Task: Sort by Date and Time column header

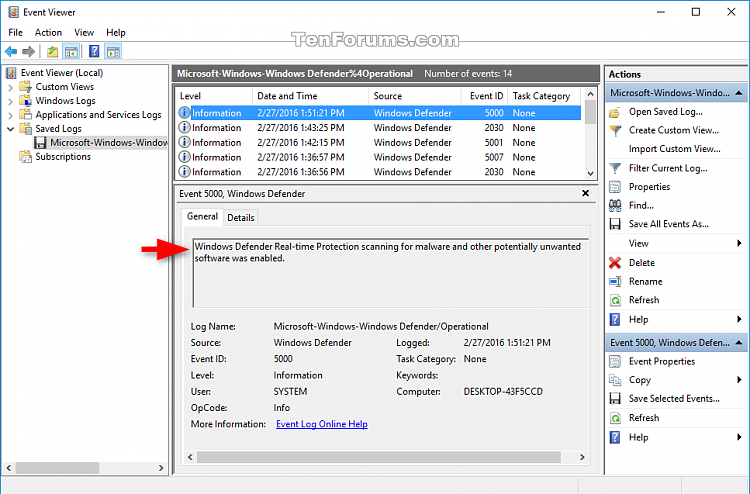Action: click(x=310, y=96)
